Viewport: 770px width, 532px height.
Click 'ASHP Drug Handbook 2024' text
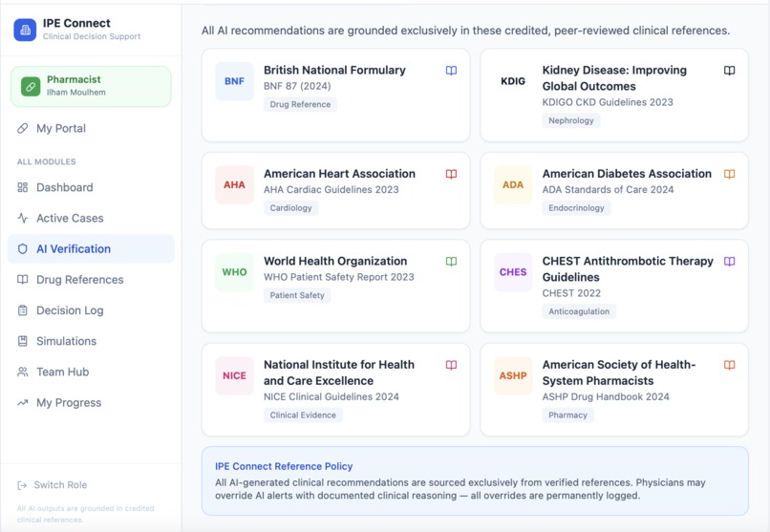[x=606, y=396]
